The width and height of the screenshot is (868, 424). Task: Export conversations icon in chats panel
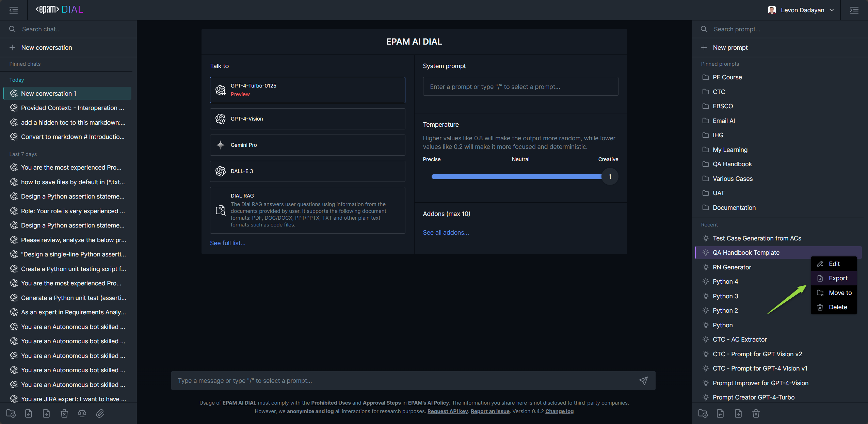pyautogui.click(x=46, y=413)
